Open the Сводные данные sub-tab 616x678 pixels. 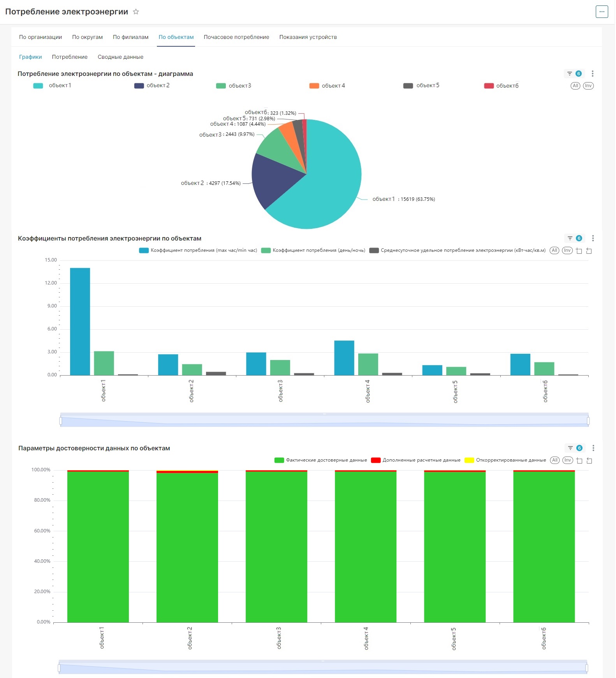(120, 57)
